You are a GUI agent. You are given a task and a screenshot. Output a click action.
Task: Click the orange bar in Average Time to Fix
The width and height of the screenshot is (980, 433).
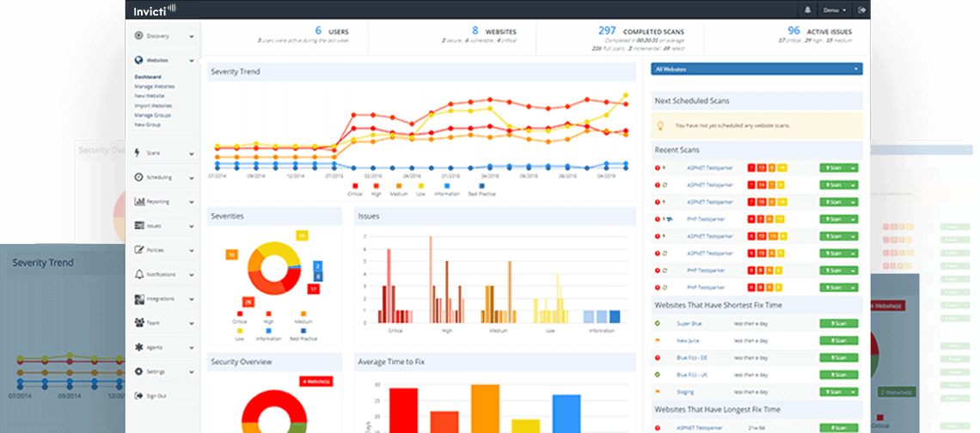pyautogui.click(x=485, y=409)
